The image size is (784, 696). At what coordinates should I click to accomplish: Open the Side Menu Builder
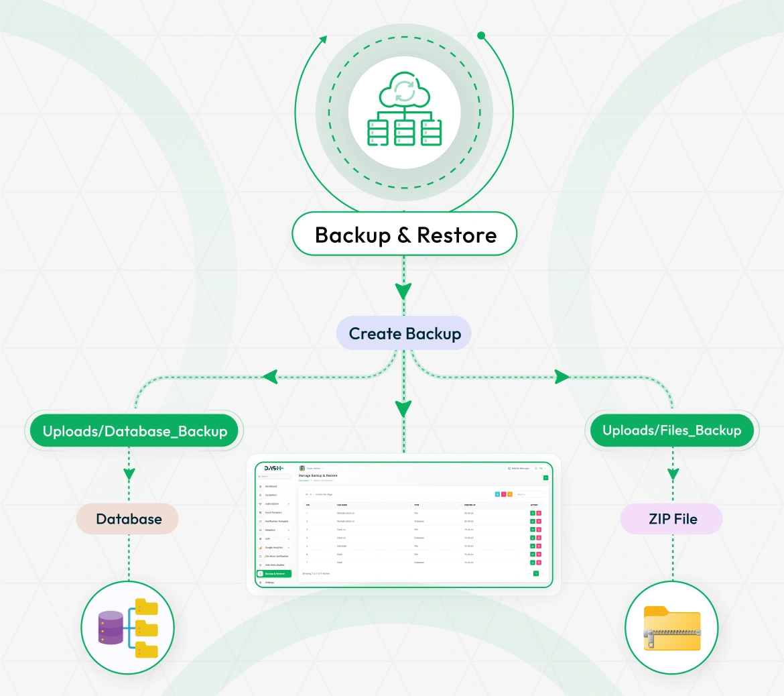[275, 565]
